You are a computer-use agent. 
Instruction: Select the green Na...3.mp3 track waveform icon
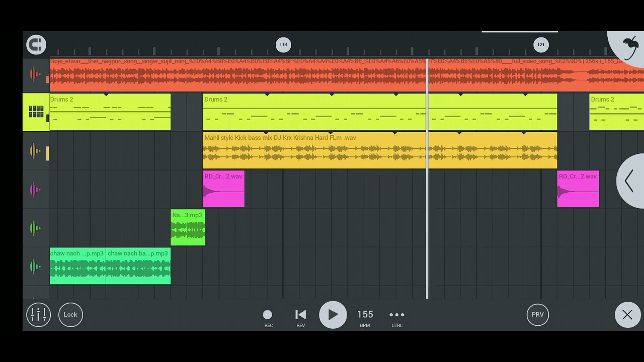coord(35,228)
